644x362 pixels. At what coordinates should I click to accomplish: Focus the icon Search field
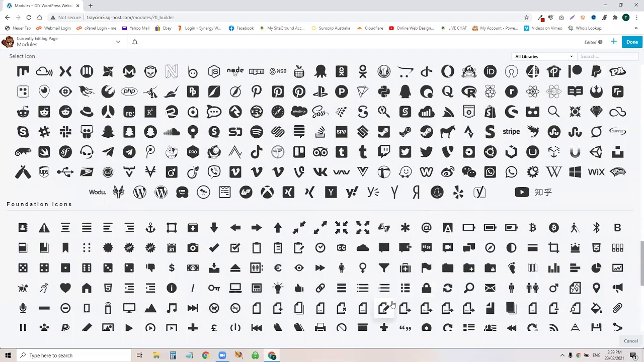pyautogui.click(x=607, y=56)
